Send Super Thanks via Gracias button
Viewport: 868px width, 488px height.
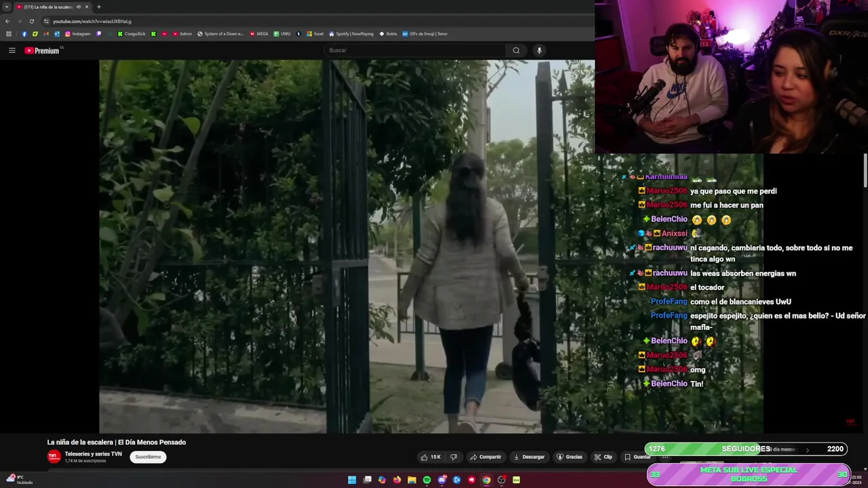point(570,457)
